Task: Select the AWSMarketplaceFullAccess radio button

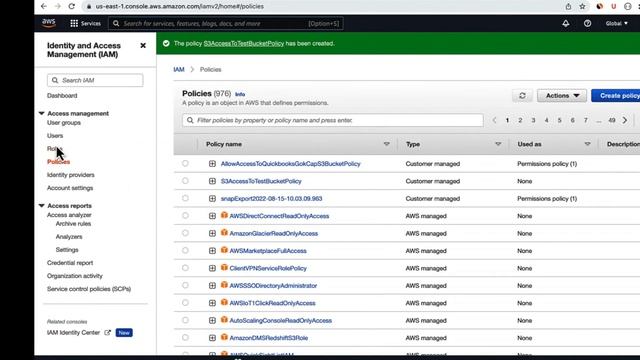Action: tap(185, 250)
